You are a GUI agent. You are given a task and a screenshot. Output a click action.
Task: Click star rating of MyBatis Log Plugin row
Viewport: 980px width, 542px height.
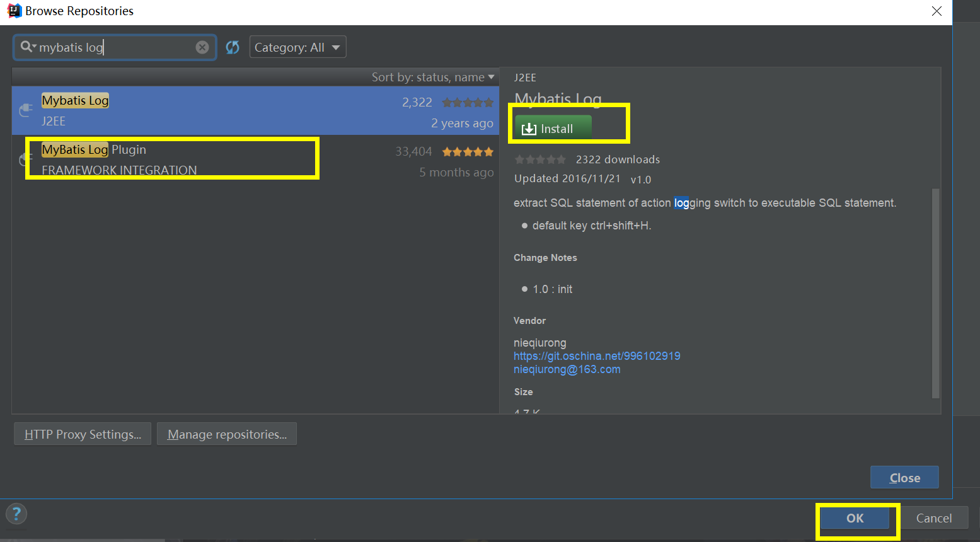pos(468,151)
